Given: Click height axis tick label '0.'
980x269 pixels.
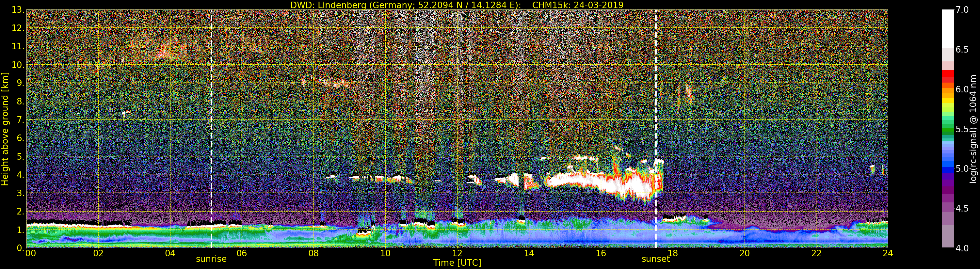Looking at the screenshot, I should (20, 248).
